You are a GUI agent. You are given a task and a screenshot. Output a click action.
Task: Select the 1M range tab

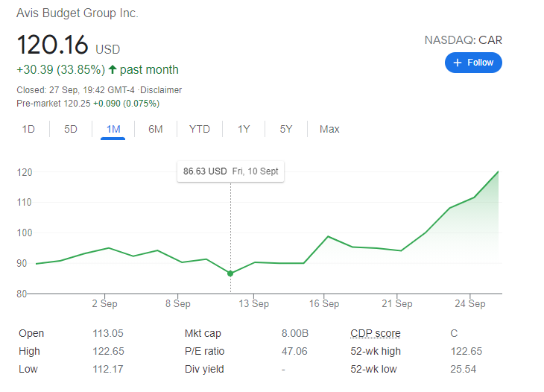[x=113, y=129]
